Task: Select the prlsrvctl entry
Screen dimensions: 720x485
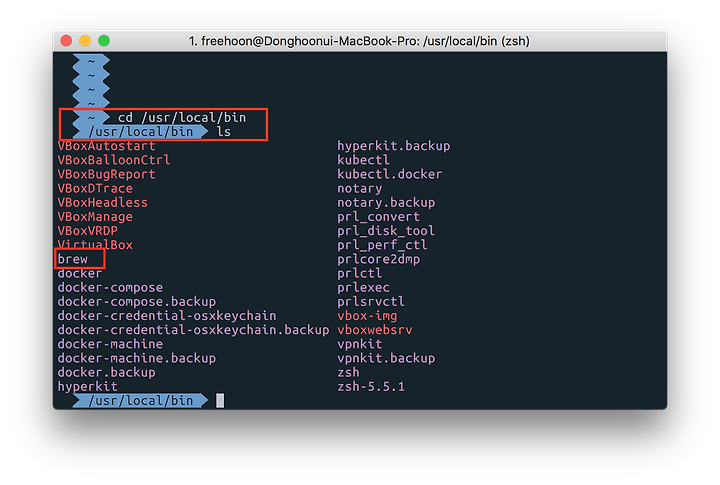Action: click(371, 302)
